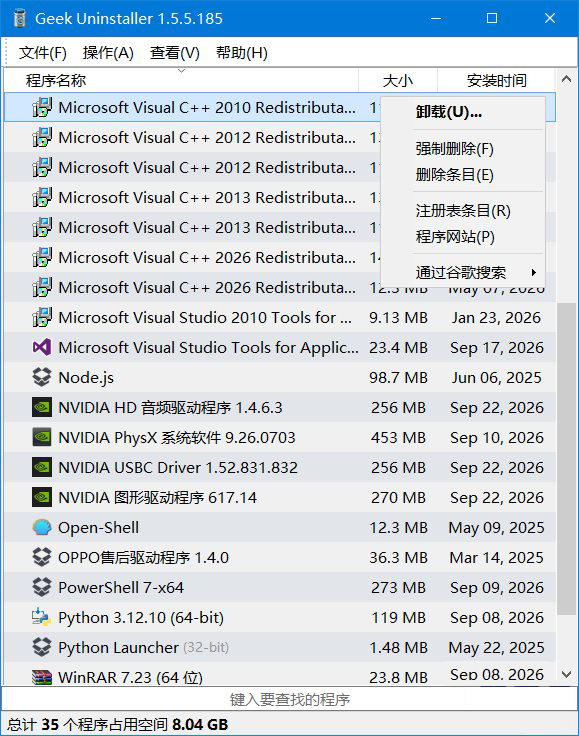
Task: Select 删除条目(E) context menu entry
Action: point(463,175)
